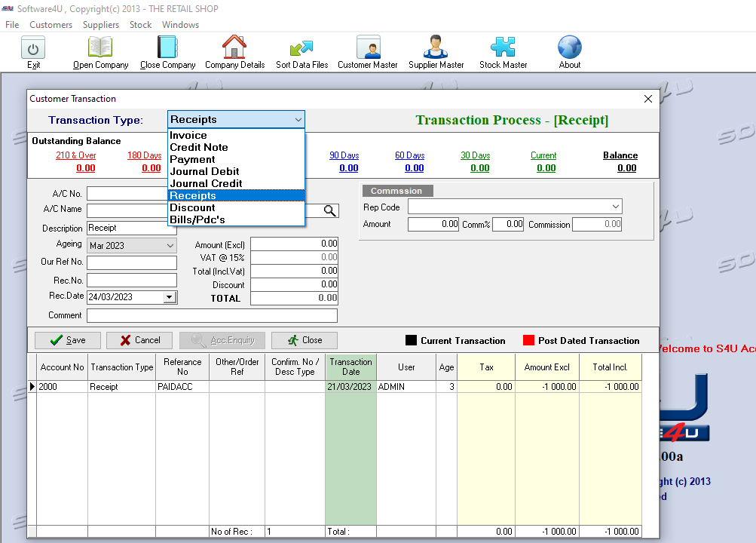Expand the Rep Code dropdown
This screenshot has width=756, height=543.
(x=616, y=207)
